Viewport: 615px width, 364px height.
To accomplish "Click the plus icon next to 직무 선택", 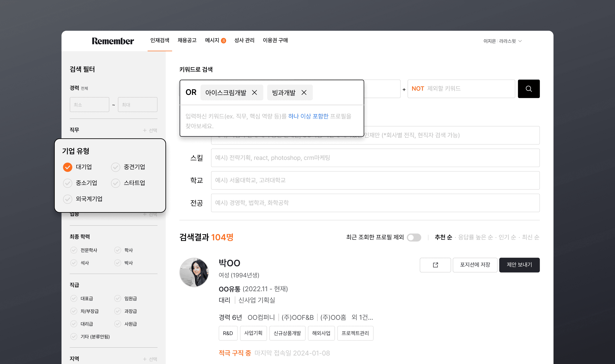I will point(145,130).
